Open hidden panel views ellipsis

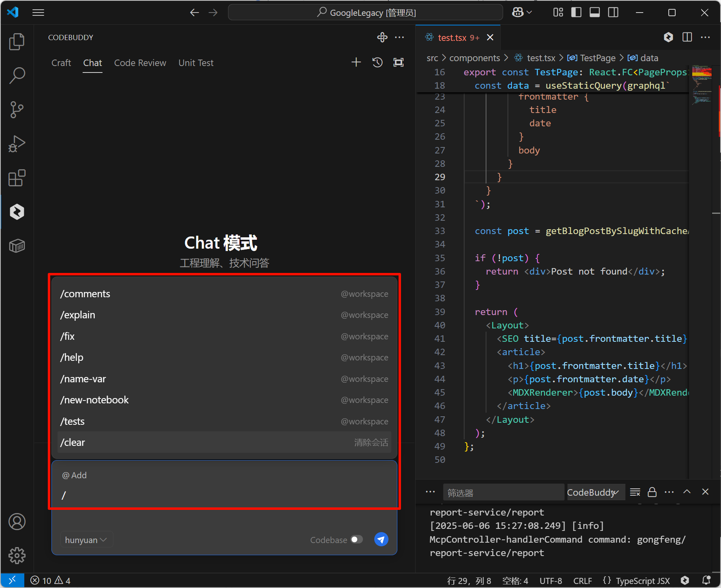430,492
